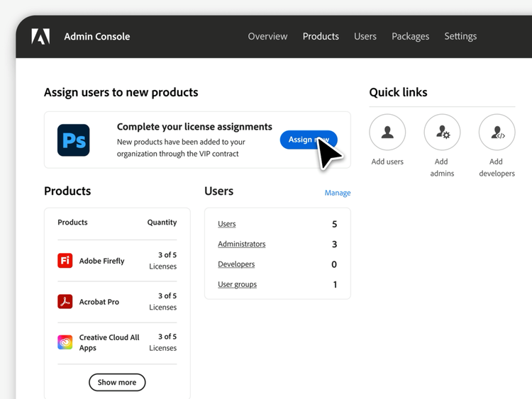Click the Products section heading
Screen dimensions: 532x399
(67, 191)
